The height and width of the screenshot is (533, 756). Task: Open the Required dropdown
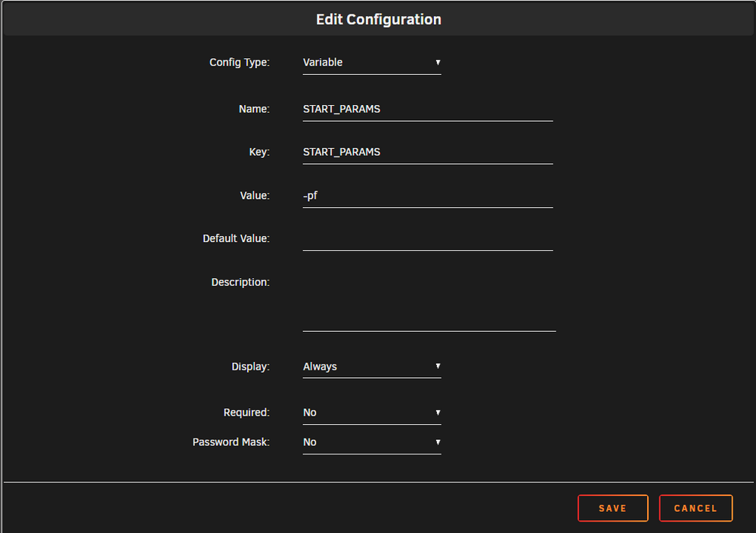(372, 413)
